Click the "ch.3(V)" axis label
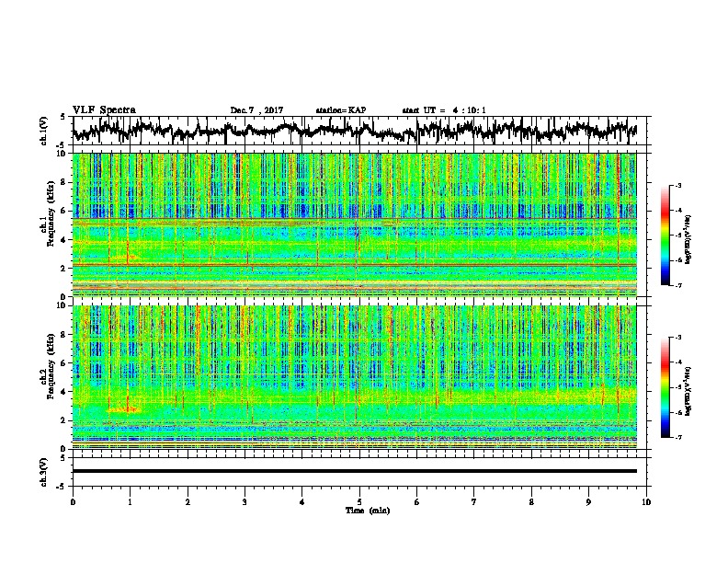 44,472
